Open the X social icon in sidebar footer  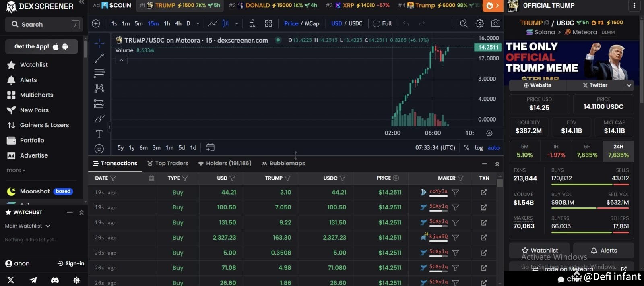[11, 280]
